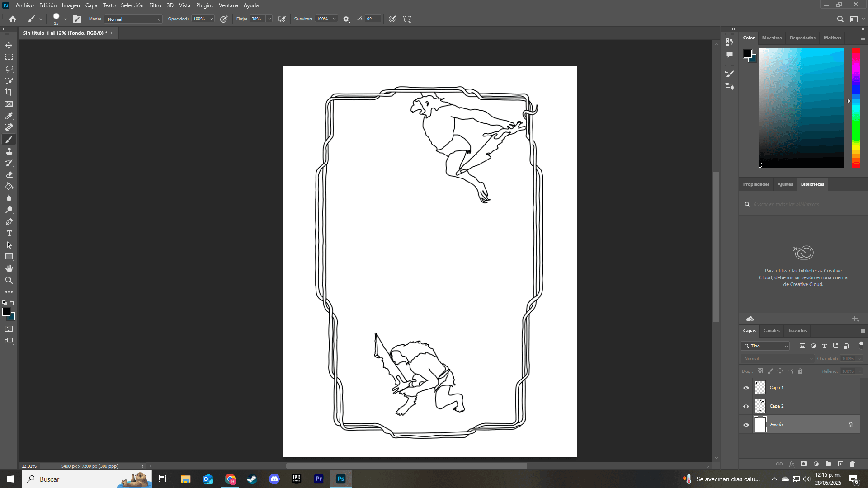The image size is (868, 488).
Task: Switch to the Muestras tab
Action: 771,38
